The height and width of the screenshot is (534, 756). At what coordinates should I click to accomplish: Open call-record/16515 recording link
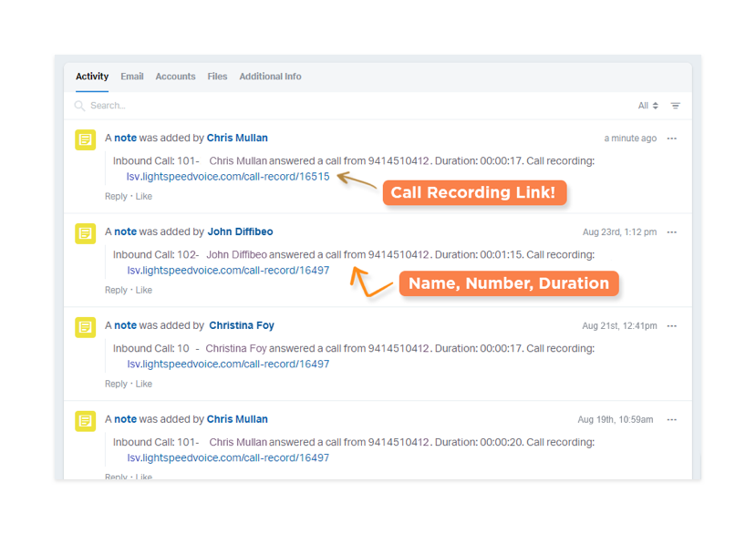click(228, 177)
